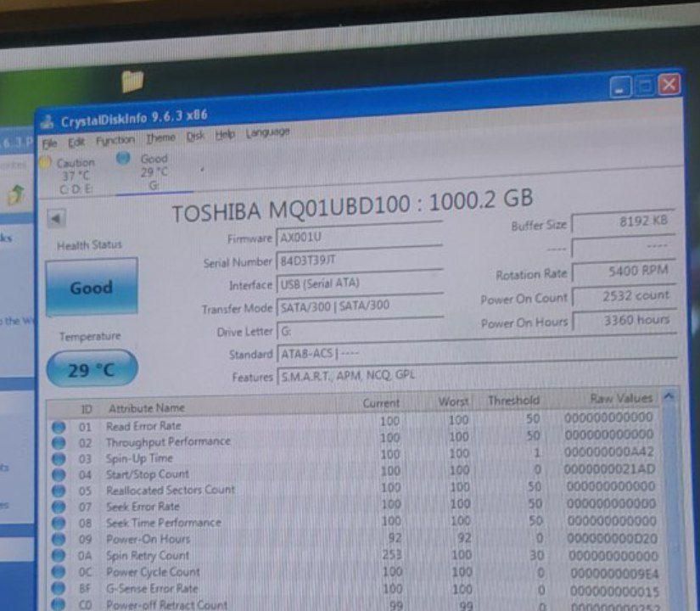Image resolution: width=700 pixels, height=611 pixels.
Task: Select the Spin-Up Time attribute row
Action: coord(353,455)
